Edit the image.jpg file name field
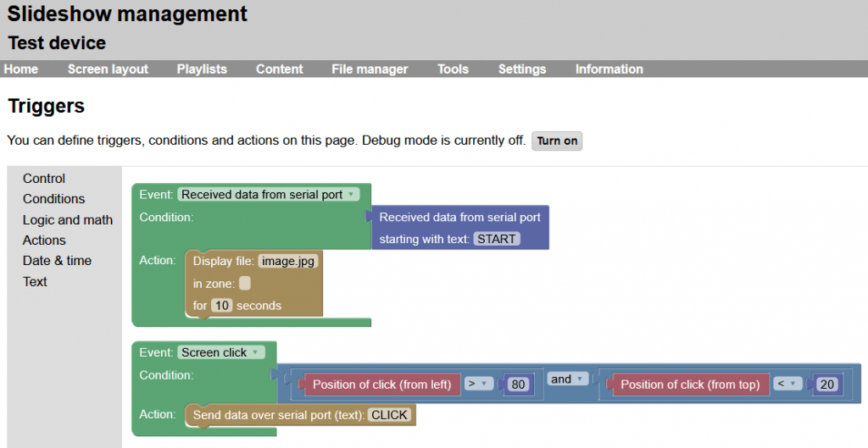The width and height of the screenshot is (868, 448). [x=288, y=262]
